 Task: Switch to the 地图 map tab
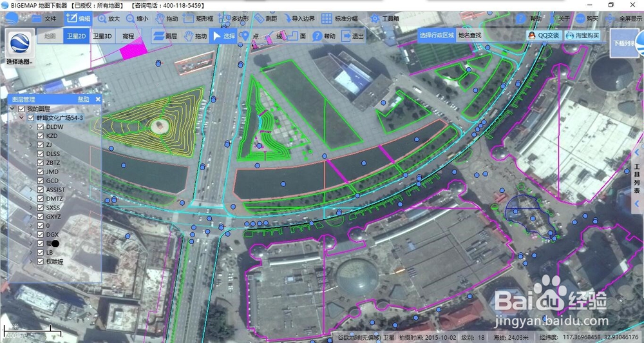[x=50, y=36]
